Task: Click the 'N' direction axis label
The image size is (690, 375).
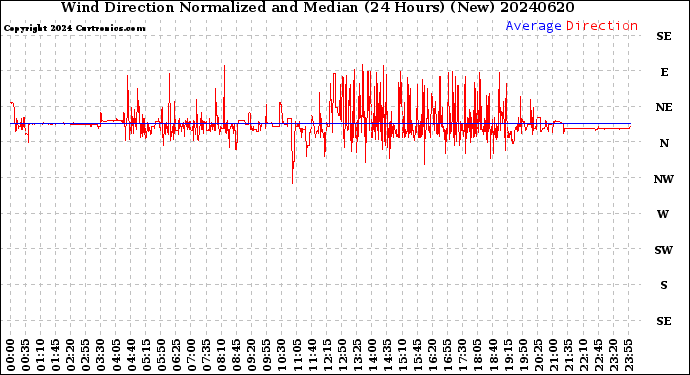Action: coord(664,143)
